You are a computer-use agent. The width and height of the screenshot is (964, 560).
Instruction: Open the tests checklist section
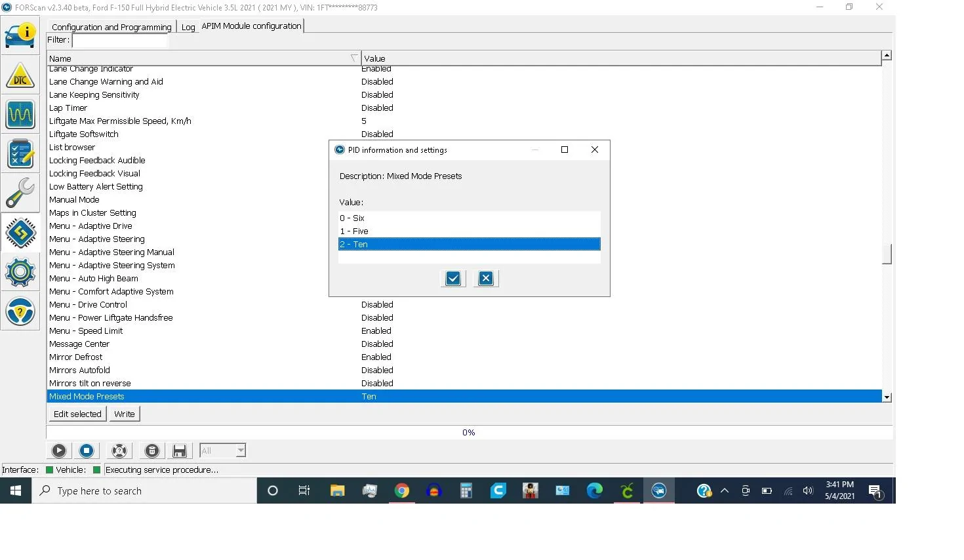(x=20, y=154)
